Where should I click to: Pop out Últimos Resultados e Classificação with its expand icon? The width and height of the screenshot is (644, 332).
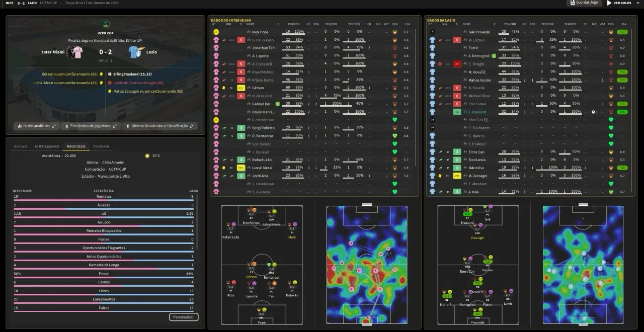[x=191, y=126]
